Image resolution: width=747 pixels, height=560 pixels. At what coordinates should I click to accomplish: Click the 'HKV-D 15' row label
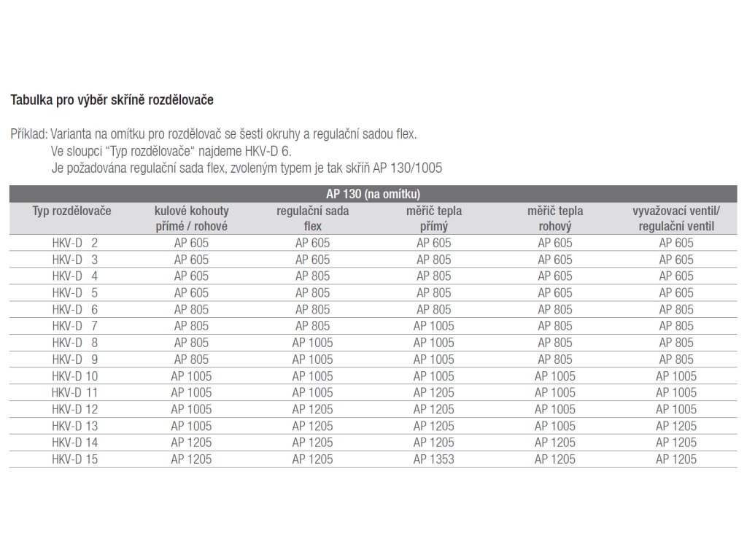[x=74, y=459]
